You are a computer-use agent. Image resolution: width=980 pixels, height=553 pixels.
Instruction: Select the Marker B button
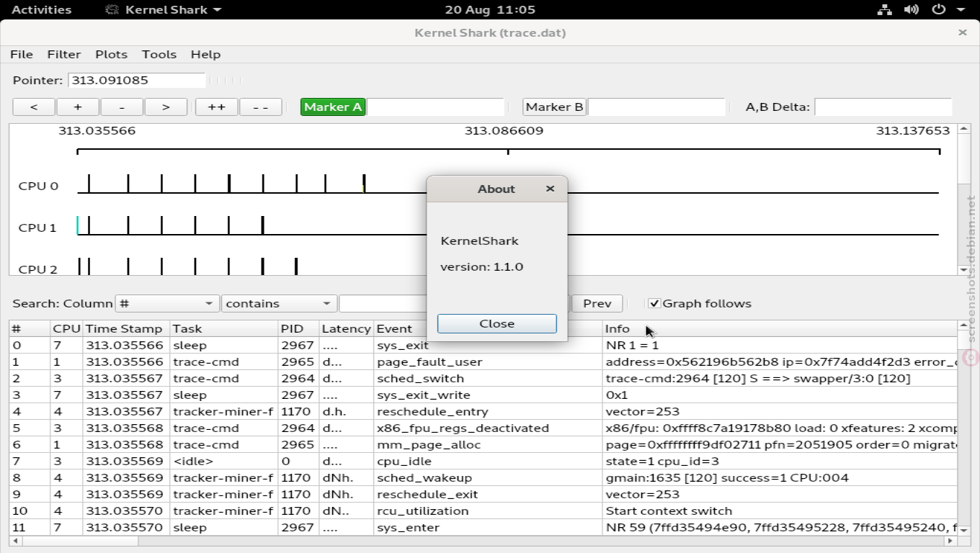554,107
